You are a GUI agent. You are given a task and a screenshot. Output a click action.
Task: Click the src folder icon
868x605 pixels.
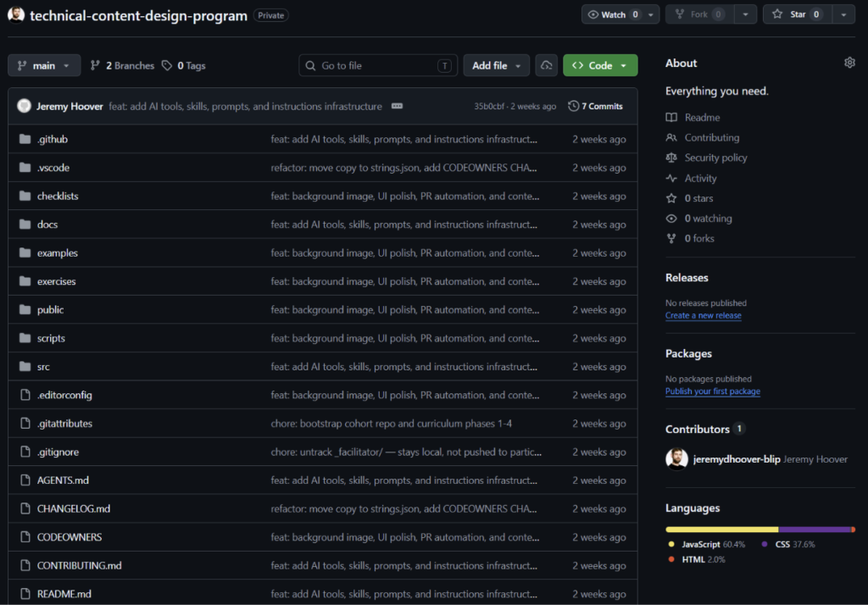25,366
